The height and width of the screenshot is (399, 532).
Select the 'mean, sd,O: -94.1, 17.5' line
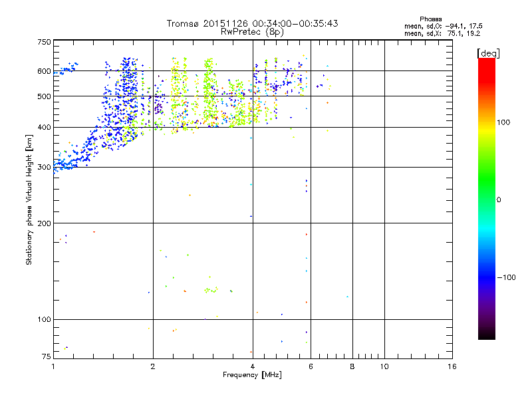pyautogui.click(x=443, y=26)
